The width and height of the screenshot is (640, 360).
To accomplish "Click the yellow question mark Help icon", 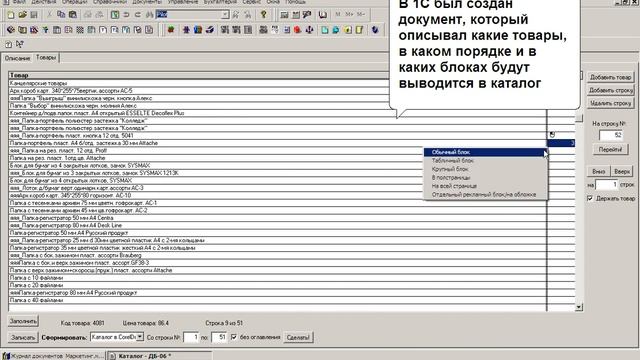I will tap(264, 15).
